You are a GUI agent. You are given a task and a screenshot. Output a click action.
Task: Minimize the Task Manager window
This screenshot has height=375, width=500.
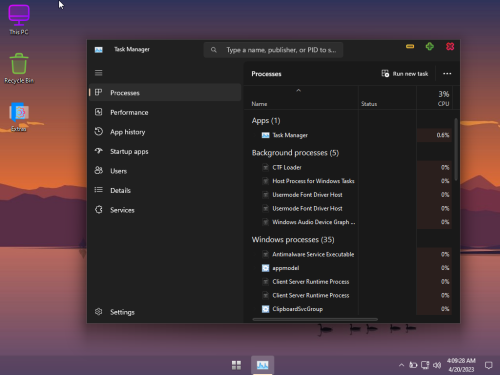[x=410, y=46]
